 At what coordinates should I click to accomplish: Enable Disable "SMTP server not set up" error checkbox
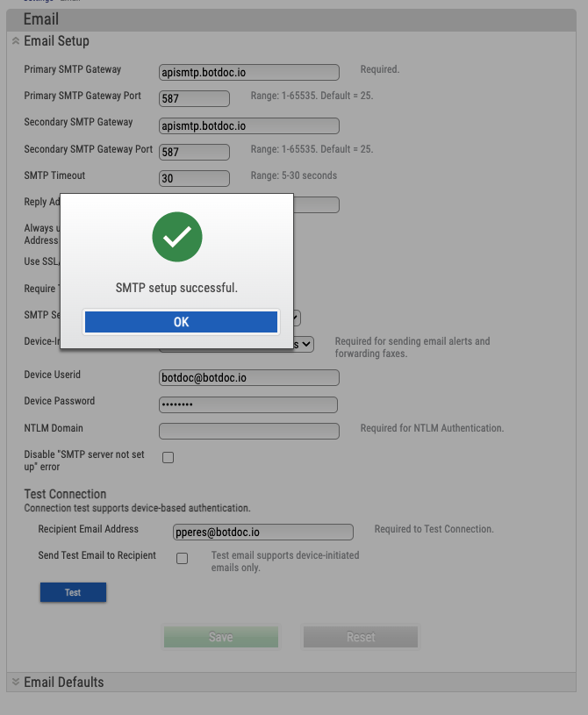(169, 457)
